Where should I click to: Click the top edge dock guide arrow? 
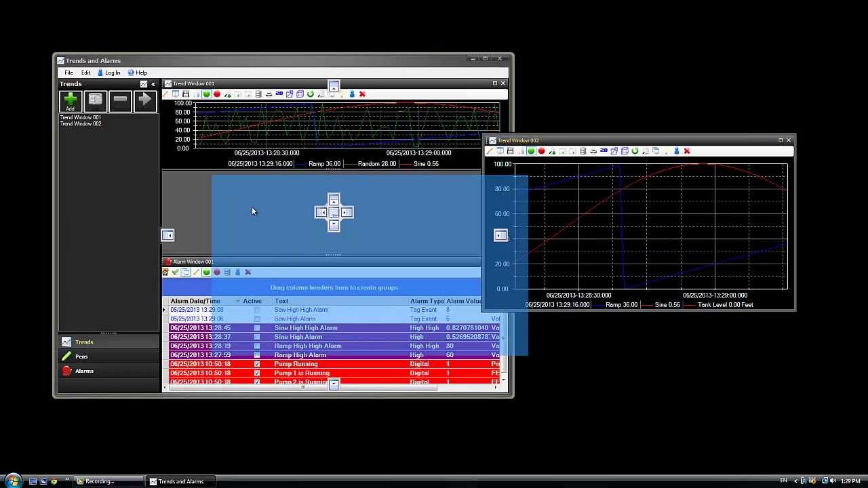tap(334, 86)
